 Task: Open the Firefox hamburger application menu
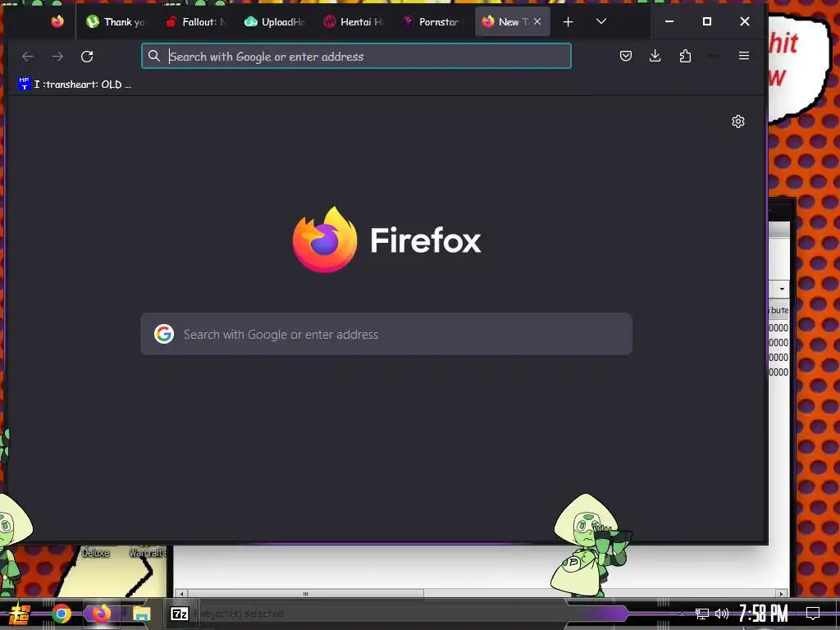(743, 56)
